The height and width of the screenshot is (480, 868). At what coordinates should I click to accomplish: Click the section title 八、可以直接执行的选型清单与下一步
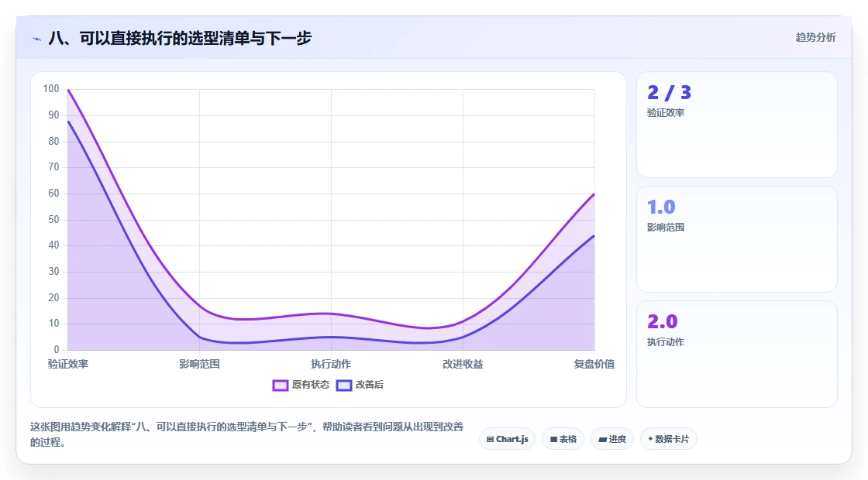[x=180, y=38]
